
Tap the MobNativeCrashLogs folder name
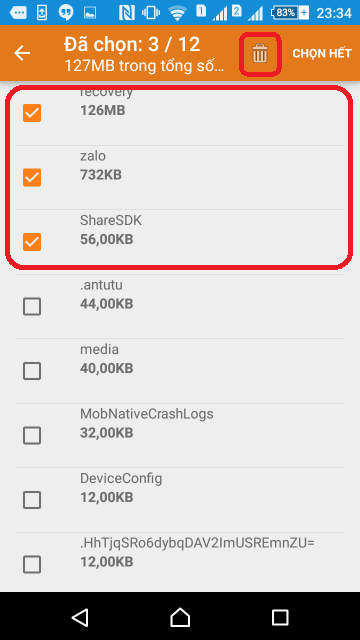(x=147, y=414)
